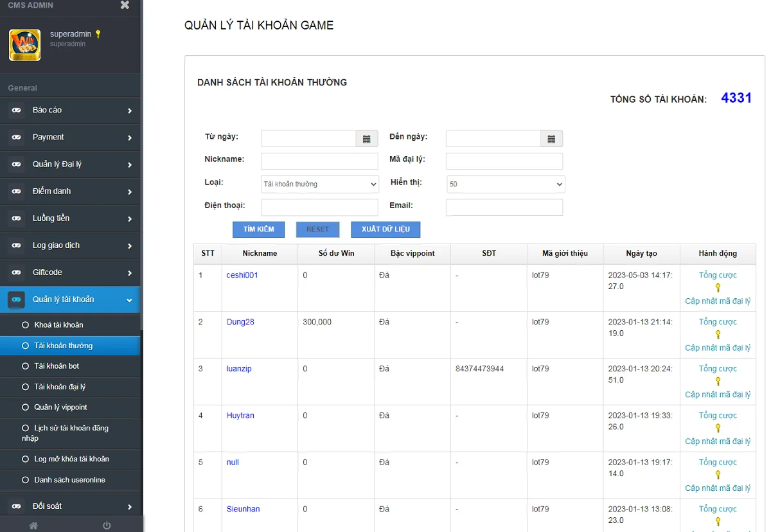Focus the Nickname input field
771x532 pixels.
point(319,161)
